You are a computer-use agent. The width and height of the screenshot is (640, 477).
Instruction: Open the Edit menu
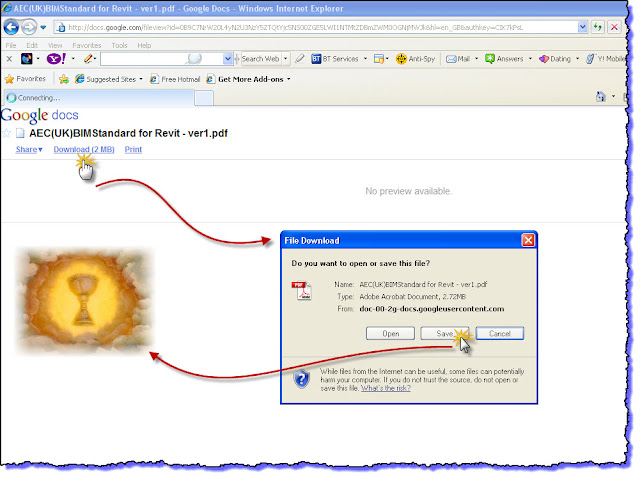click(32, 45)
